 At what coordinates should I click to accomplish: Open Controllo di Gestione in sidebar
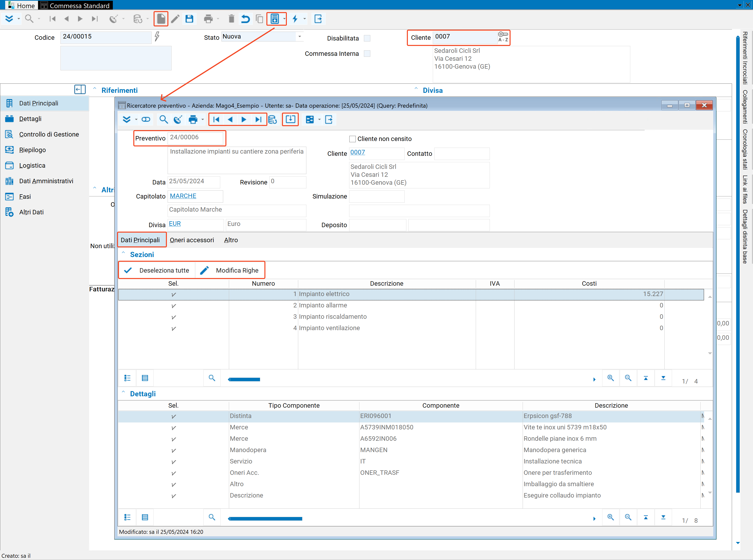(x=49, y=134)
